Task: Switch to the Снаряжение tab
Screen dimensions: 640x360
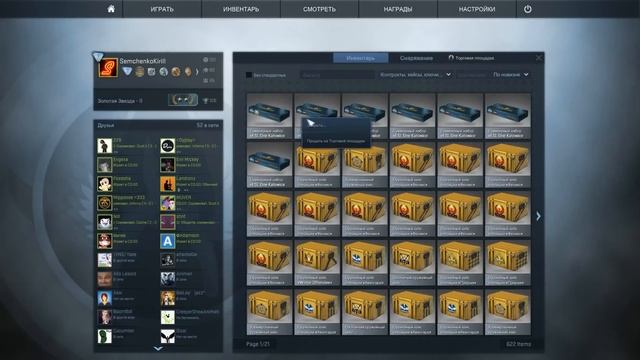Action: point(416,58)
